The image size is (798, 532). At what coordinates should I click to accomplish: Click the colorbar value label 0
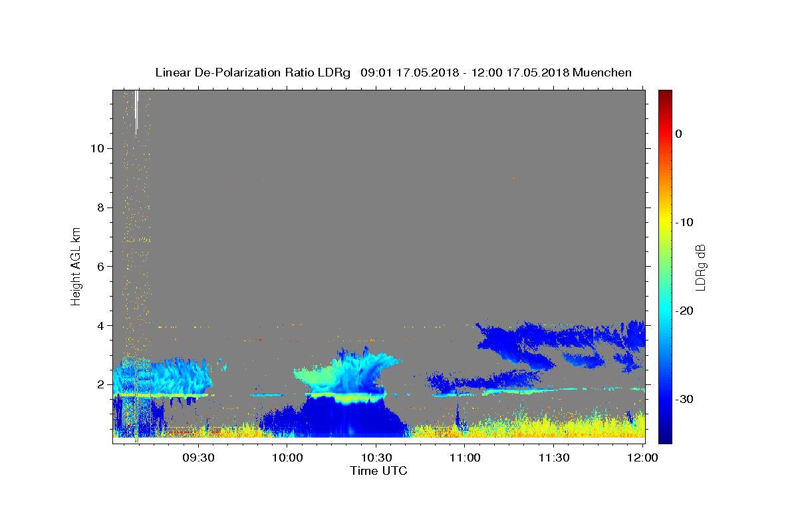[x=679, y=134]
